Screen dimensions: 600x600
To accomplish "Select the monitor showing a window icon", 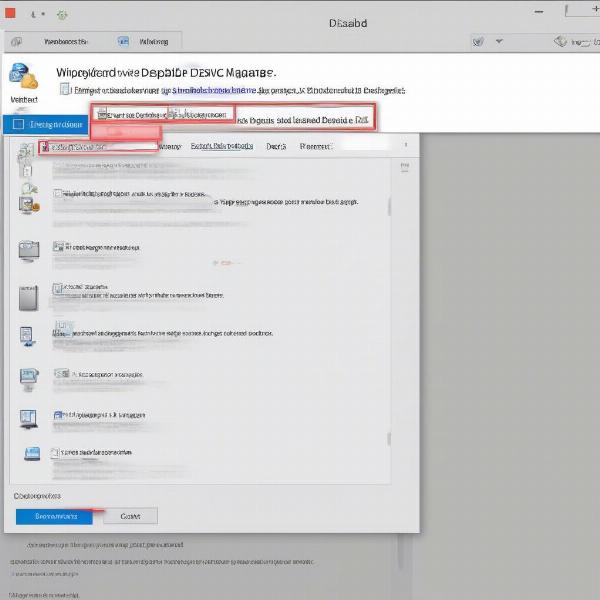I will coord(29,419).
